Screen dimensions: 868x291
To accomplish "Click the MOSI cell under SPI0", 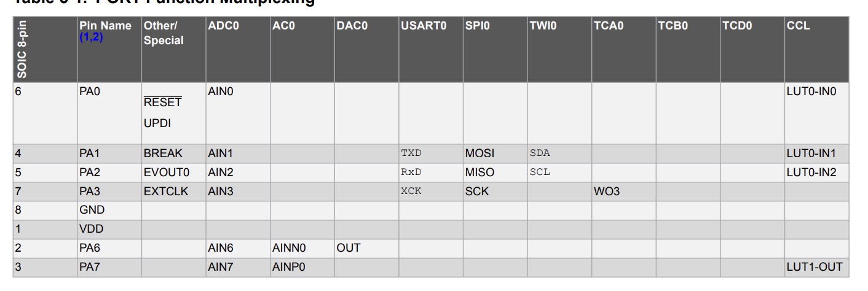I will 479,153.
